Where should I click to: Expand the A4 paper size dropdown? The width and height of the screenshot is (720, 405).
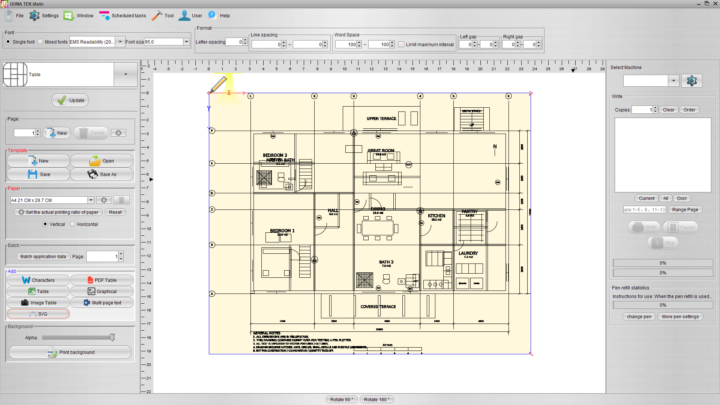(x=90, y=200)
